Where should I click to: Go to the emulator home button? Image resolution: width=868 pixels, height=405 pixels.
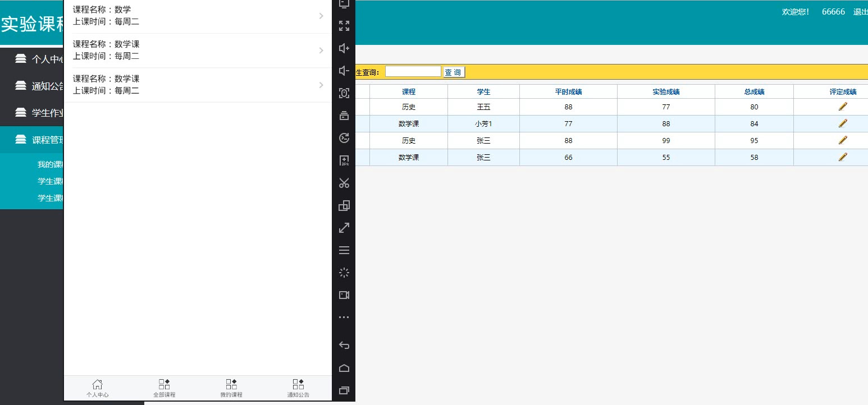click(344, 368)
